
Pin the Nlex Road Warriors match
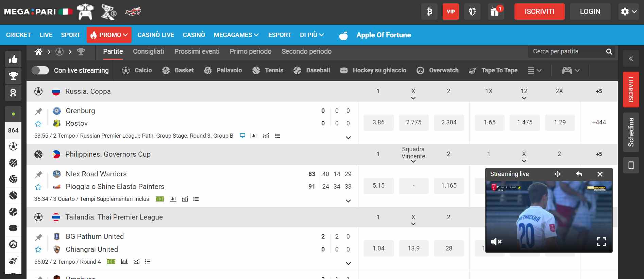(38, 174)
